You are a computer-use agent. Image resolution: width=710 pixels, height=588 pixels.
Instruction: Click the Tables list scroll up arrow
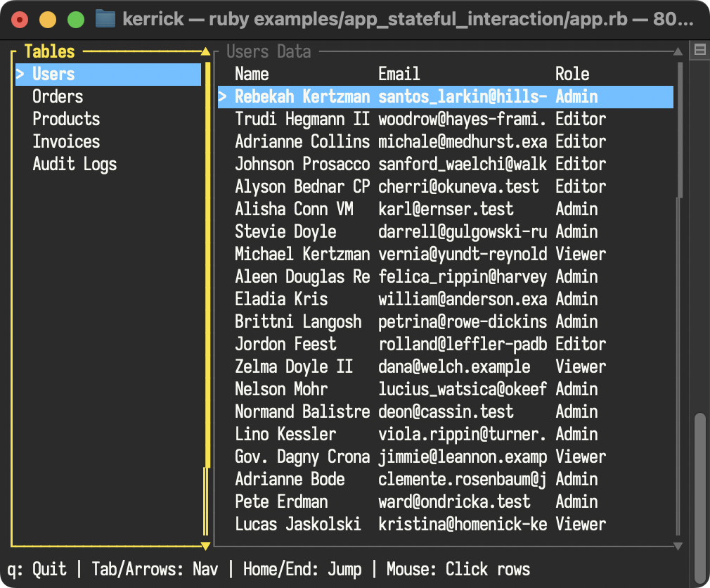tap(205, 51)
